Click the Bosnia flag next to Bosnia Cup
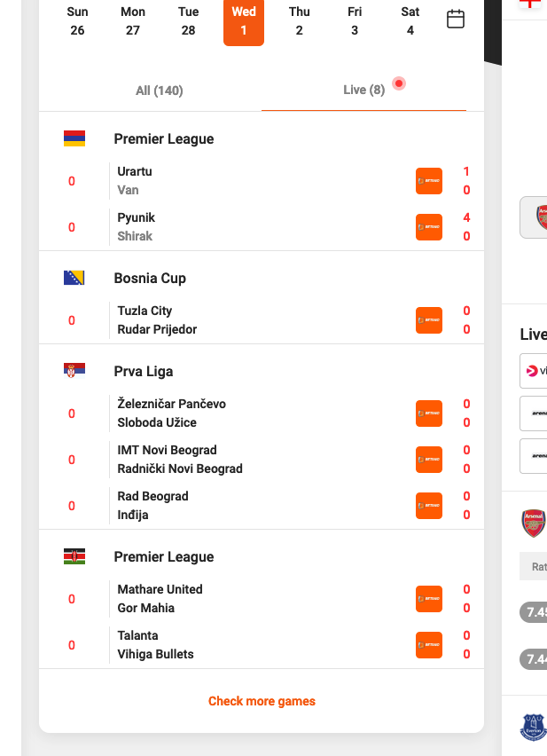 pyautogui.click(x=74, y=277)
